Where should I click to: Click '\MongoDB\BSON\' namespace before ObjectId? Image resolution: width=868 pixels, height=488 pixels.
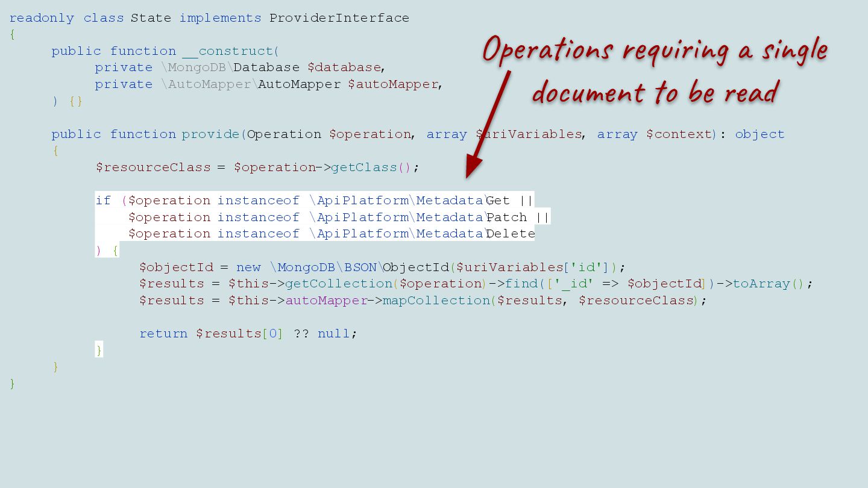pos(326,267)
